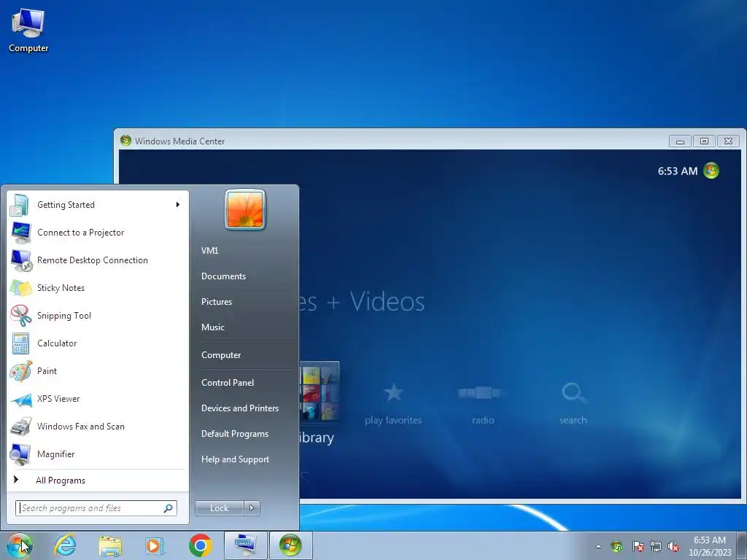
Task: Click the Search programs and files box
Action: pyautogui.click(x=96, y=508)
